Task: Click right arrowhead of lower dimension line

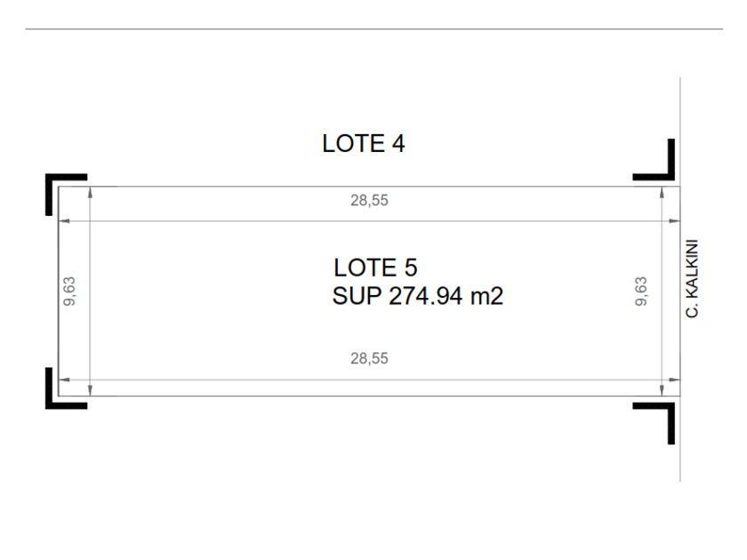Action: click(676, 380)
